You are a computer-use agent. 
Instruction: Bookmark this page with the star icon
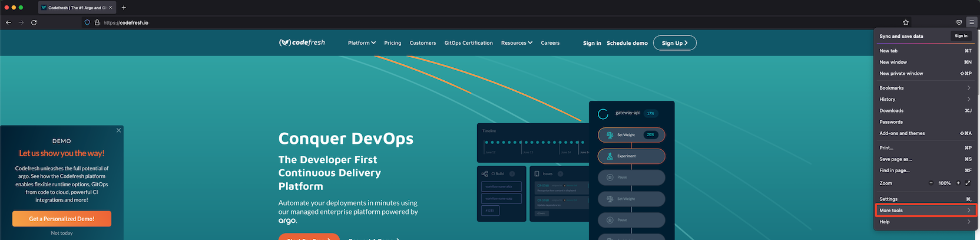[906, 22]
